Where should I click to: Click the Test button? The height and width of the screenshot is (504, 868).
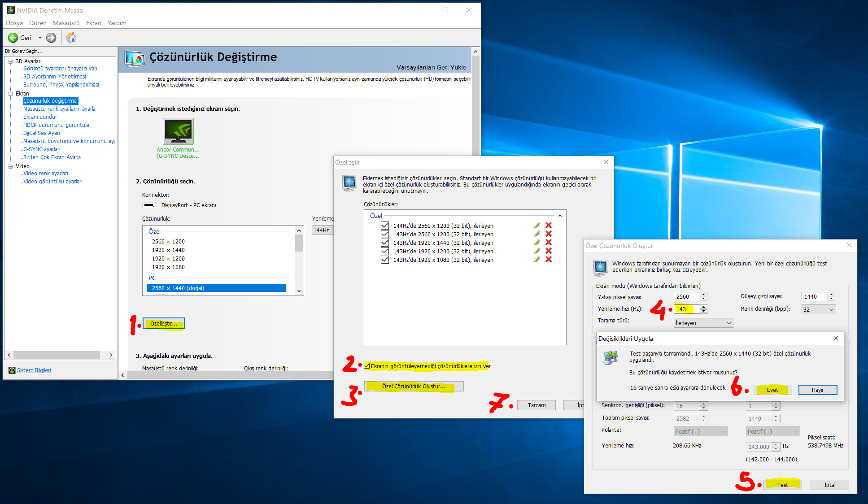click(x=783, y=485)
